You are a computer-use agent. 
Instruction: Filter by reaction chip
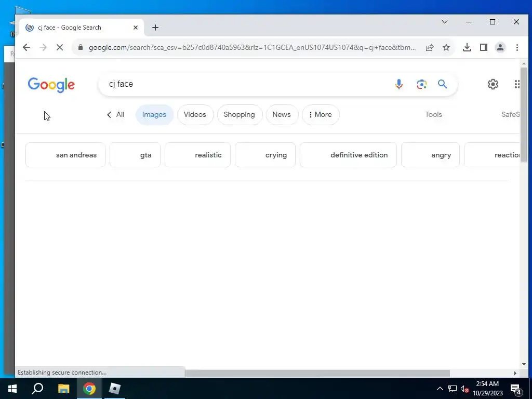coord(492,155)
